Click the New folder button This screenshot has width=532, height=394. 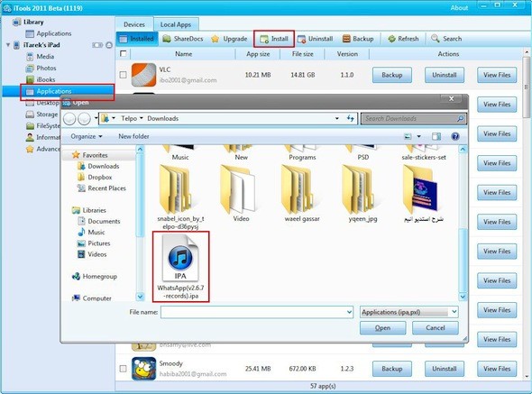click(133, 136)
